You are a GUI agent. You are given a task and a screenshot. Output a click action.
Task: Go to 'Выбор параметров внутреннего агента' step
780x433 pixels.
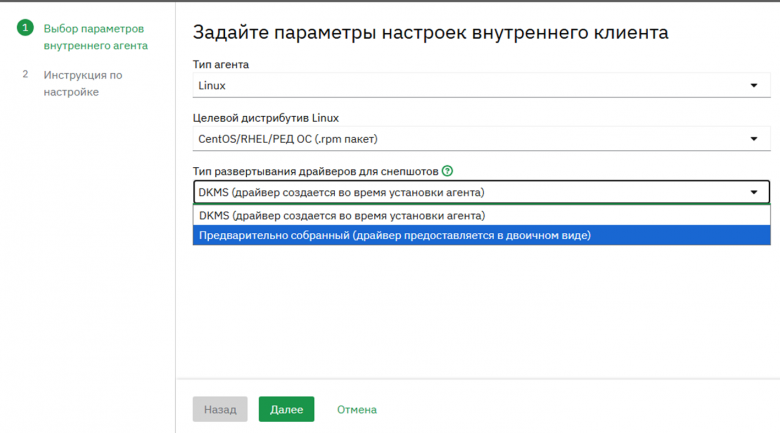(96, 37)
